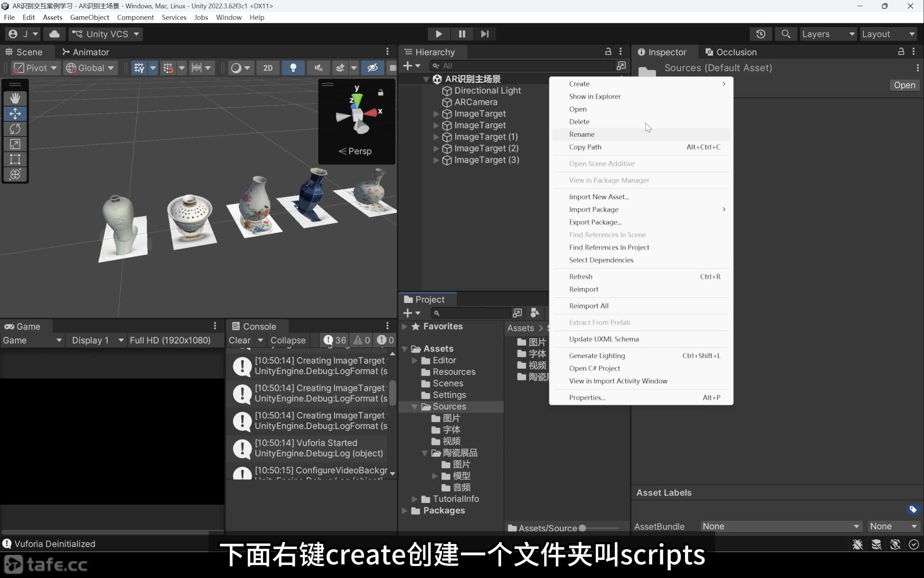Select the Scale tool
Image resolution: width=924 pixels, height=578 pixels.
pos(15,144)
